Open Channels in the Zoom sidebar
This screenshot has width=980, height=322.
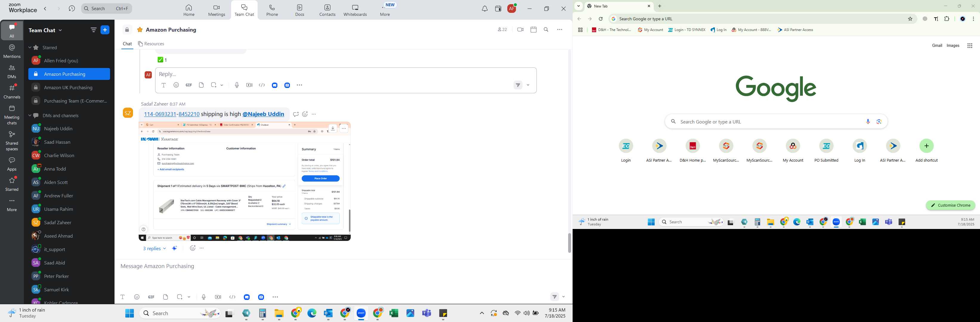12,92
